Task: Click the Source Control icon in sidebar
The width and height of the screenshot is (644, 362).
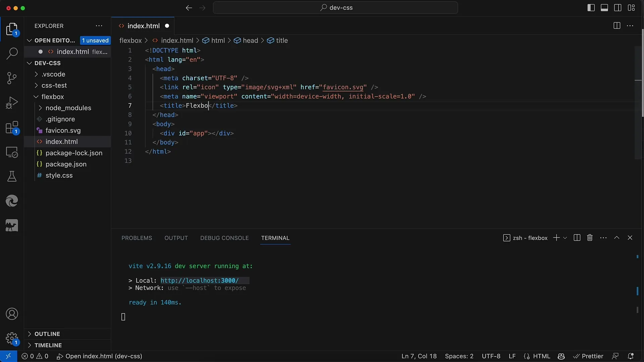Action: 11,78
